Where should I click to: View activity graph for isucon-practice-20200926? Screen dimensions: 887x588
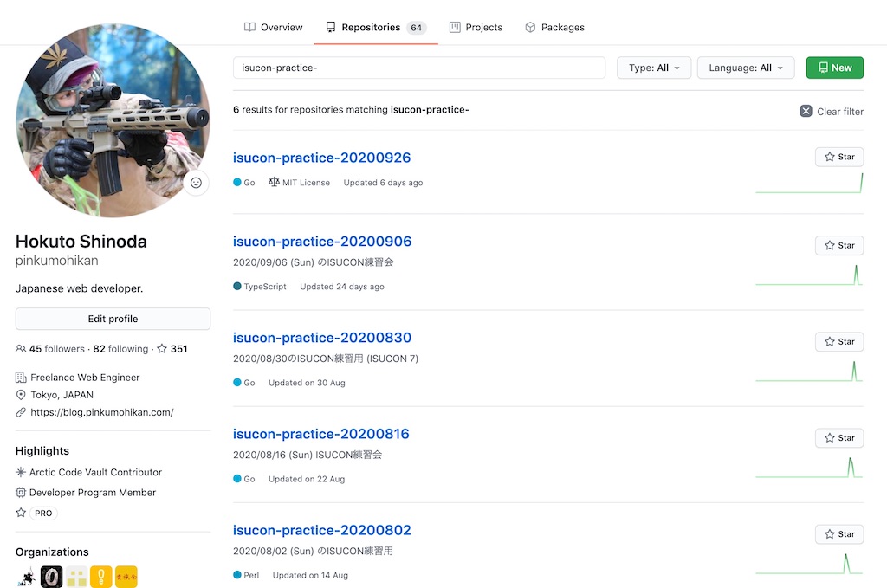pyautogui.click(x=809, y=184)
